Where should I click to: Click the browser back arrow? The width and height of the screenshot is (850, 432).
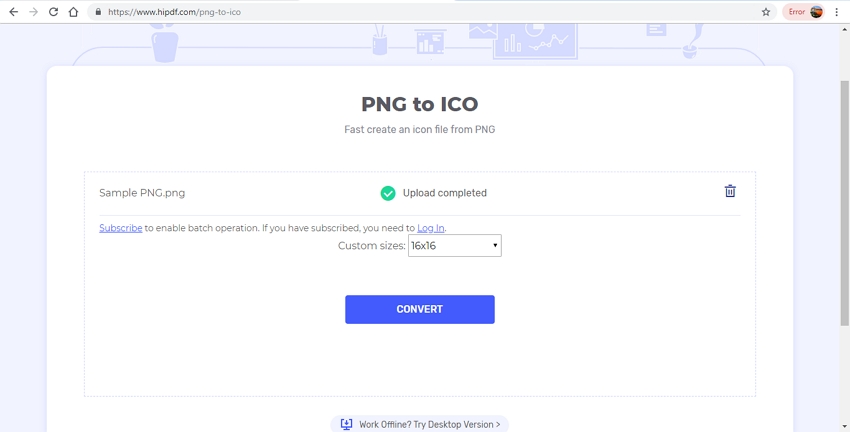point(13,12)
